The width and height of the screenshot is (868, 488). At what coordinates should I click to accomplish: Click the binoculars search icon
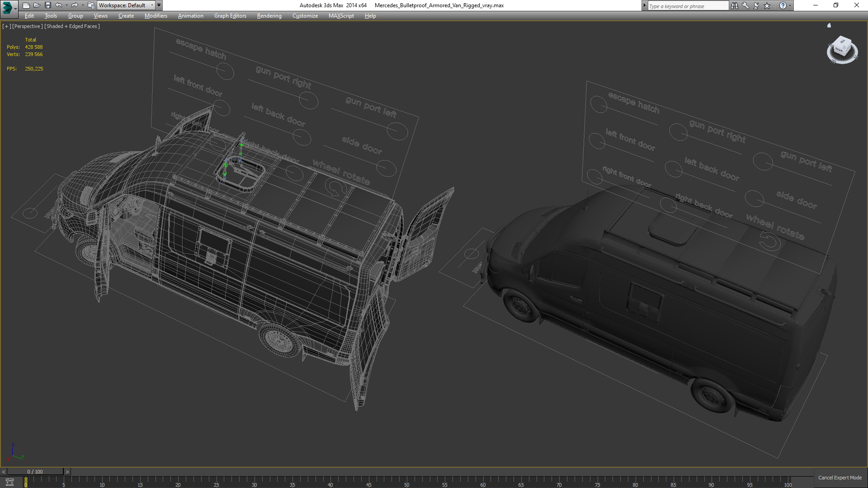pos(734,5)
